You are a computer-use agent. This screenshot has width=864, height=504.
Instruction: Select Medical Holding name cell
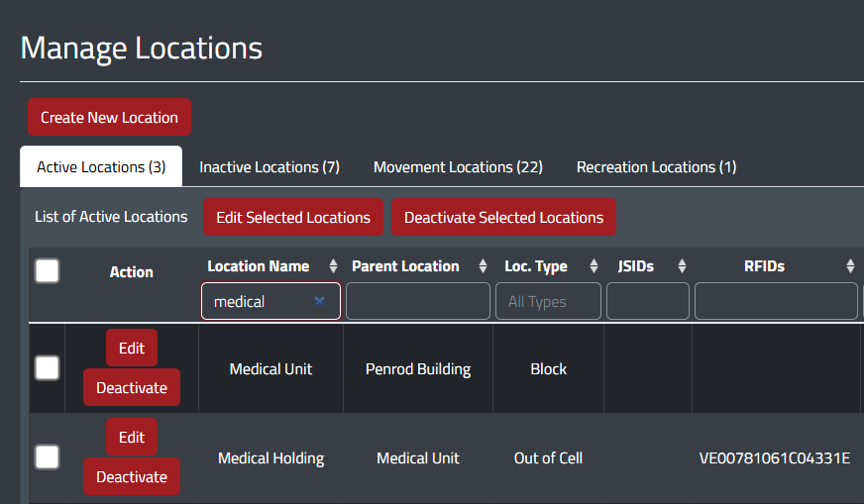(x=271, y=458)
